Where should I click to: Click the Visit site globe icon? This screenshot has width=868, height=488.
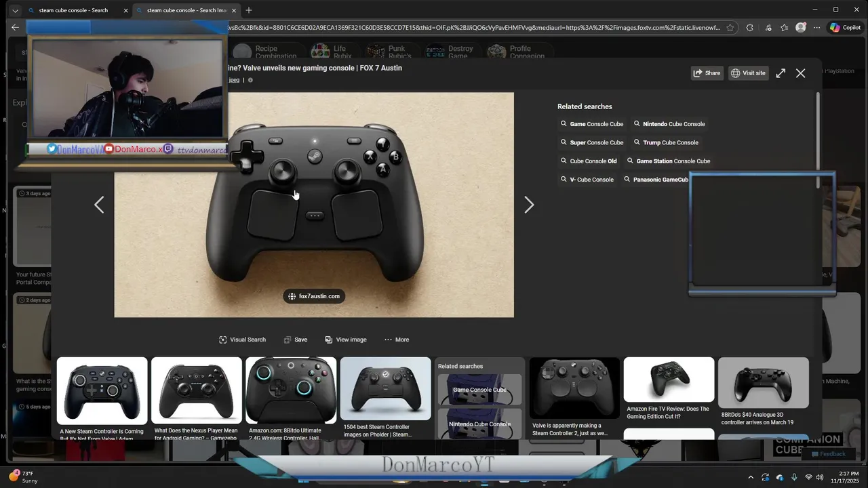click(735, 73)
